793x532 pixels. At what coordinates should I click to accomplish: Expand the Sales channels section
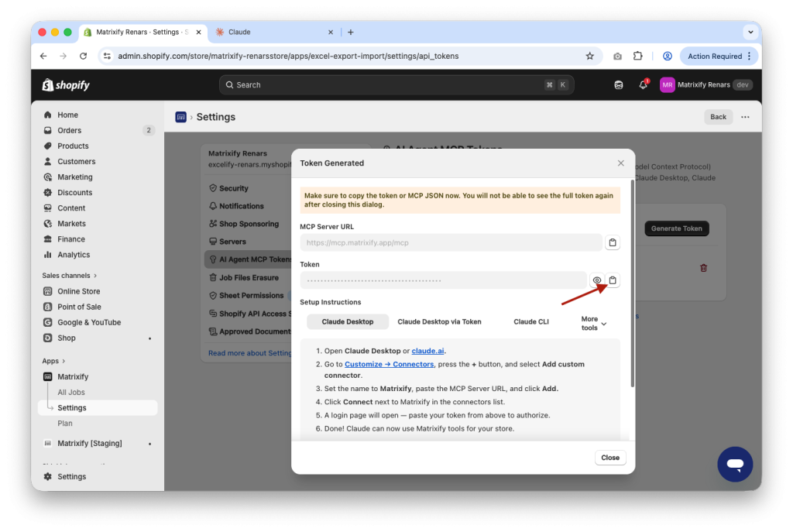pyautogui.click(x=68, y=275)
